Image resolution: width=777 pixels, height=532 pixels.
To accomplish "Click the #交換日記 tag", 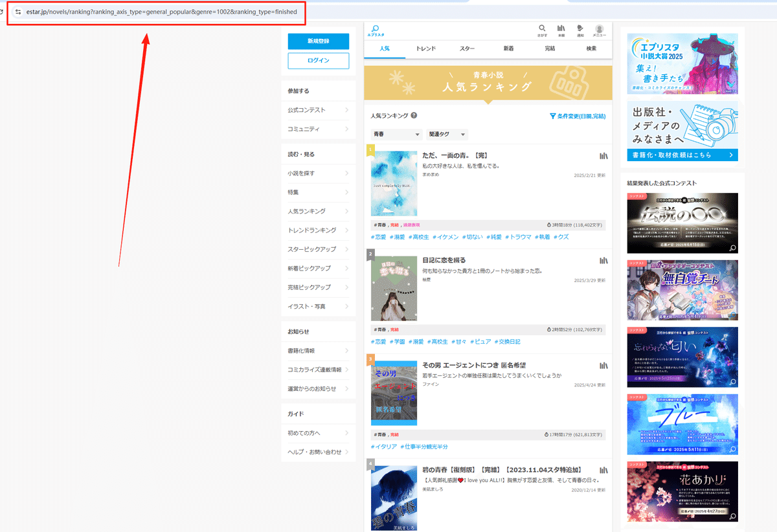I will pyautogui.click(x=507, y=342).
